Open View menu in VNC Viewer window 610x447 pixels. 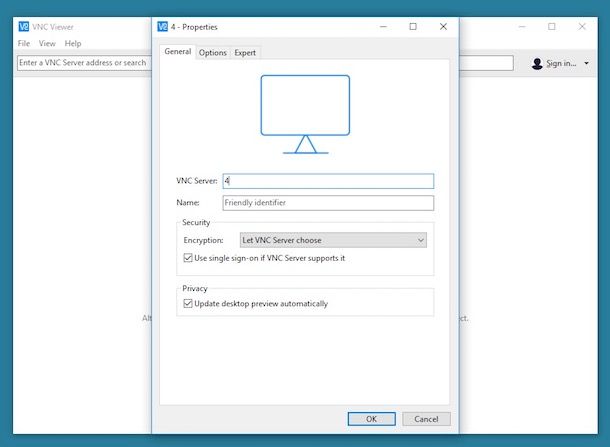click(47, 43)
